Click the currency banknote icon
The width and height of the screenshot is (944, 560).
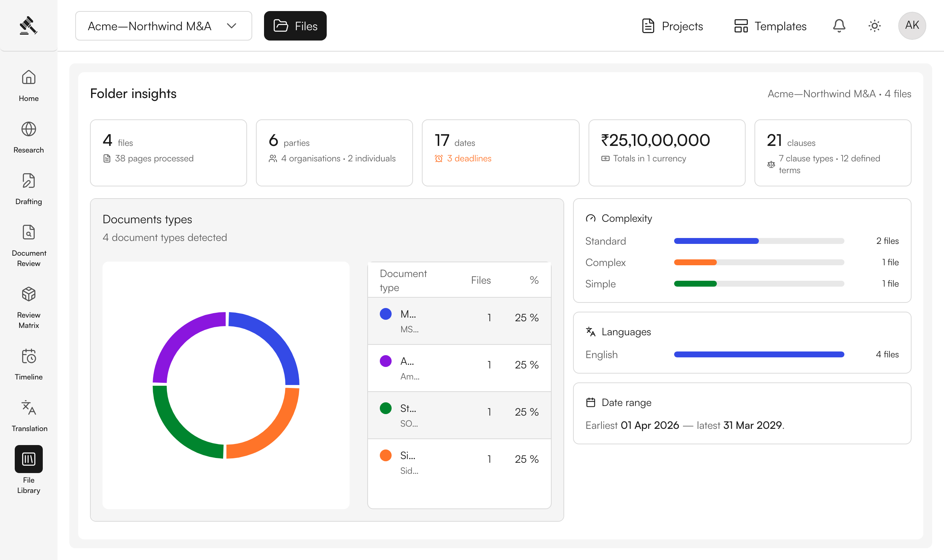(605, 158)
